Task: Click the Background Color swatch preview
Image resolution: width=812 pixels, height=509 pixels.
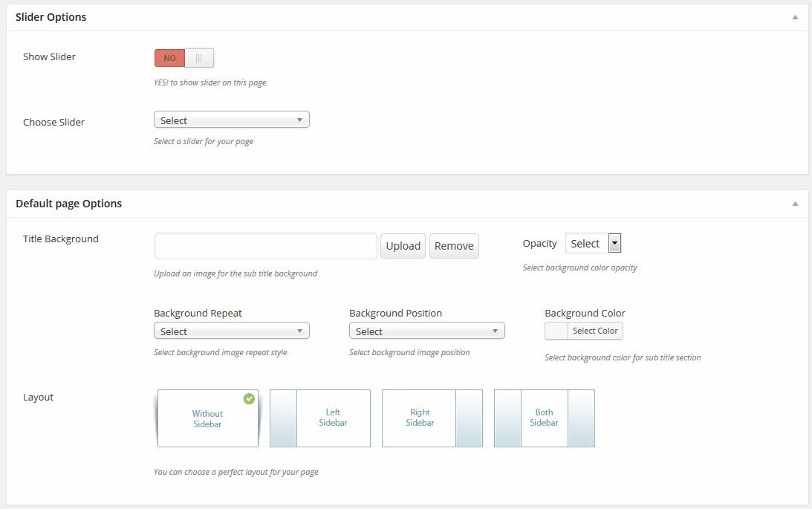Action: tap(556, 331)
